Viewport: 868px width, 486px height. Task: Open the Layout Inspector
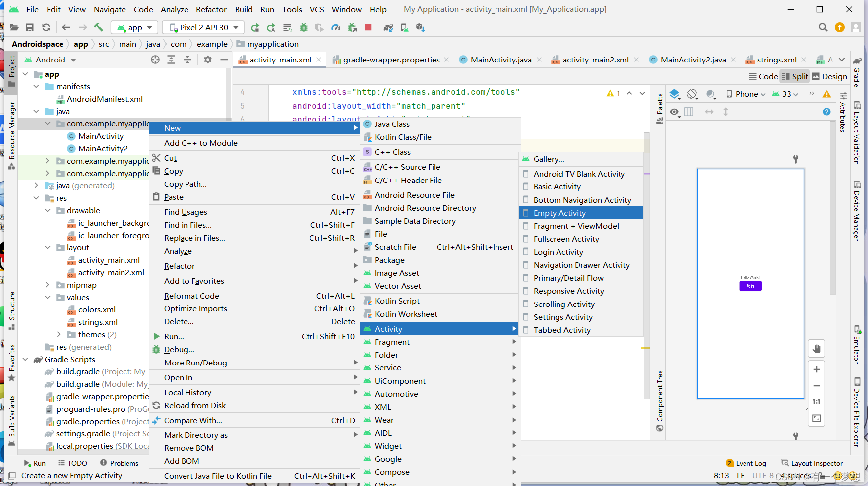tap(811, 463)
